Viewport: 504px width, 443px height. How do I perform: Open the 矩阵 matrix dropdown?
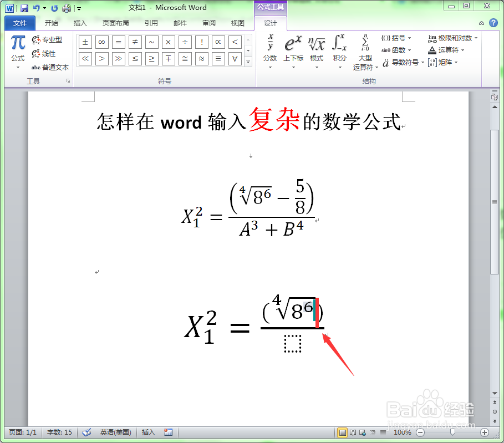click(442, 62)
